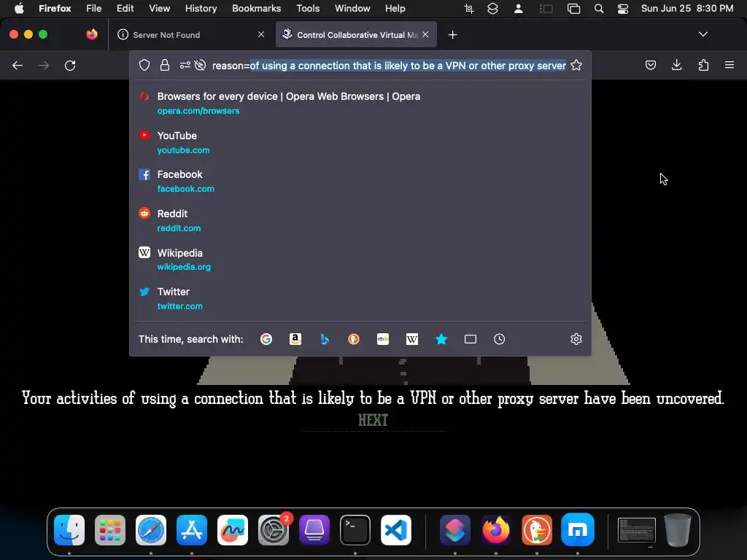The image size is (747, 560).
Task: Open Trash in the Dock
Action: (x=678, y=530)
